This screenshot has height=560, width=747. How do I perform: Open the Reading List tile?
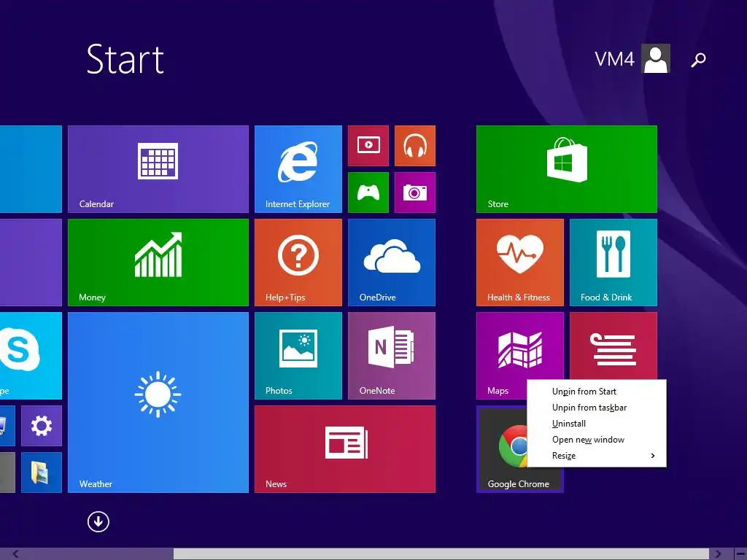(613, 346)
